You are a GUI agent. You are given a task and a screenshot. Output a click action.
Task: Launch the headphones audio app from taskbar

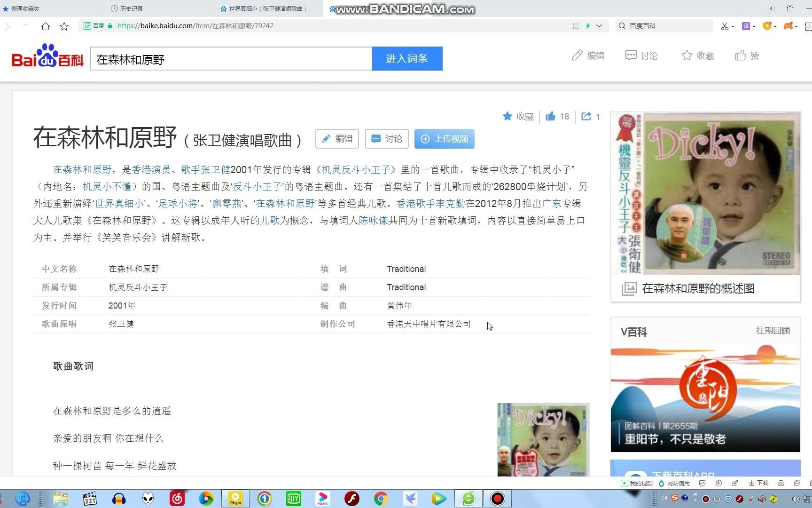click(x=119, y=499)
